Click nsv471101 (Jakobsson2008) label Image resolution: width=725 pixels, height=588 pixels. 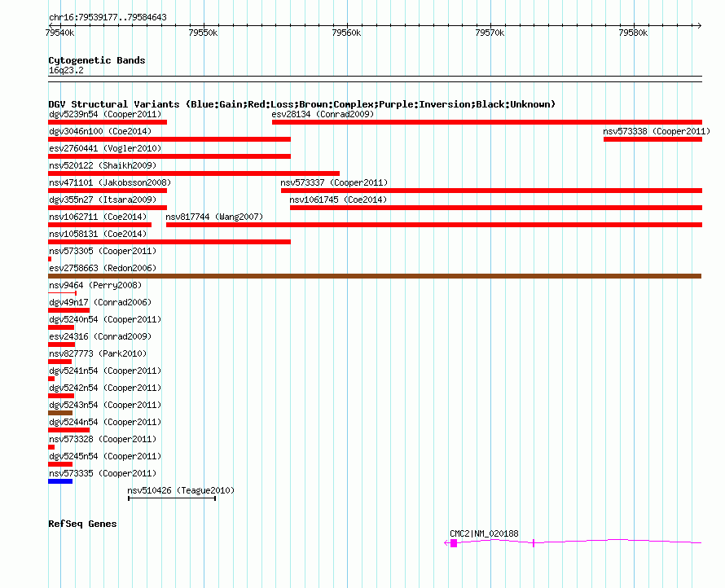click(110, 182)
